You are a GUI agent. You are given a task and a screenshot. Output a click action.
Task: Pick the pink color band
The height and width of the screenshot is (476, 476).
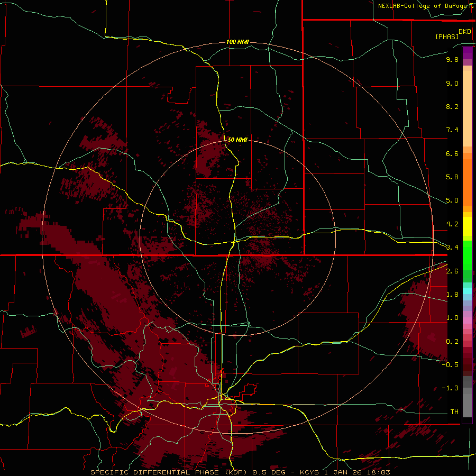(467, 321)
